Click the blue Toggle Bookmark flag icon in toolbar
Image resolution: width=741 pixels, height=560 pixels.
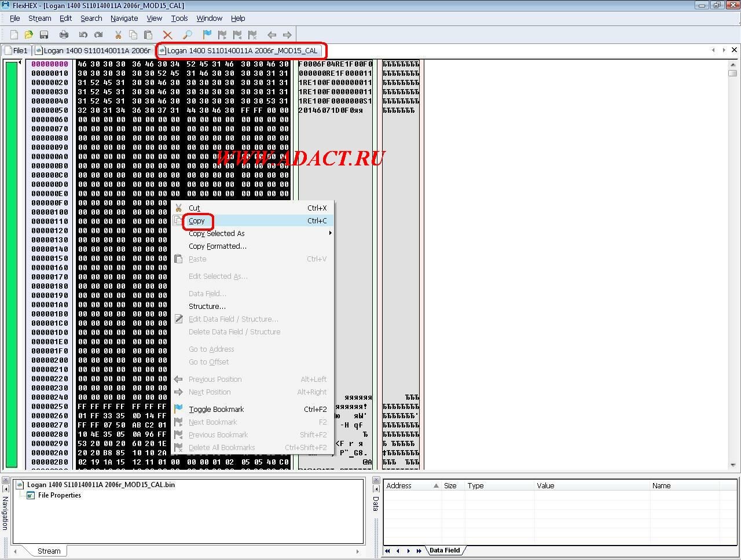(x=207, y=35)
